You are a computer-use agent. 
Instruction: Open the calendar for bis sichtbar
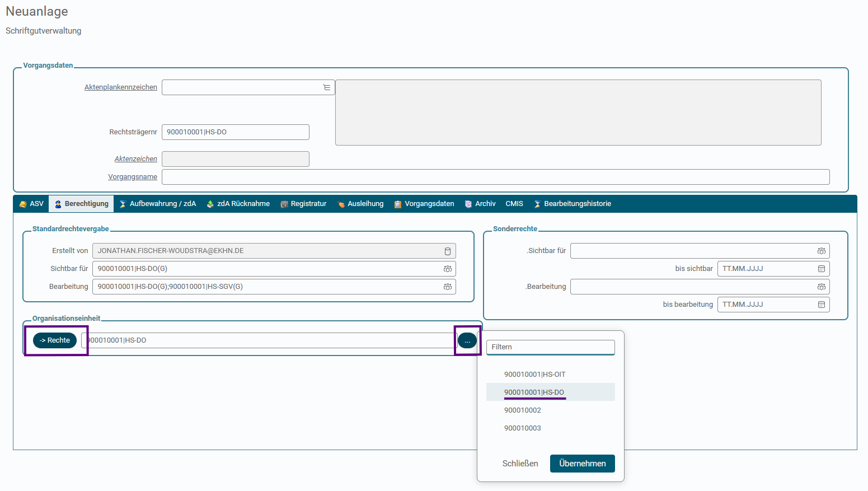[x=822, y=269]
